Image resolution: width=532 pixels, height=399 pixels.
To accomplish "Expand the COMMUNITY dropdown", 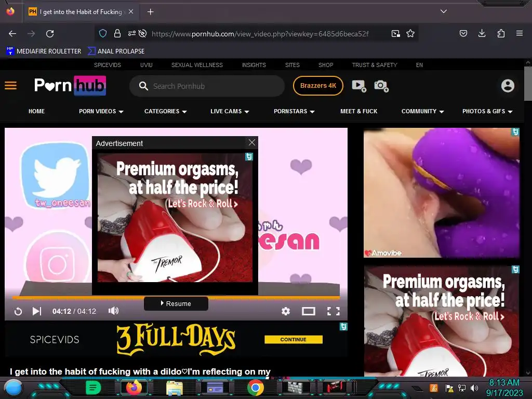I will tap(422, 111).
